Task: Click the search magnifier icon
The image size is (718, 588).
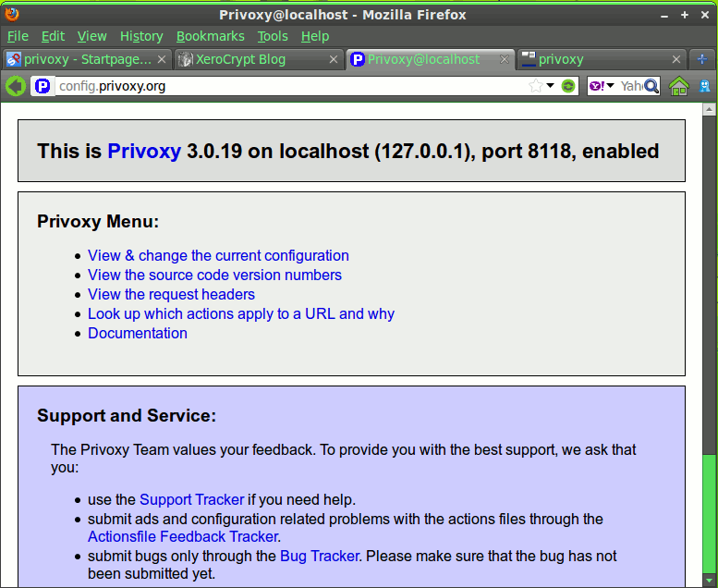Action: tap(652, 86)
